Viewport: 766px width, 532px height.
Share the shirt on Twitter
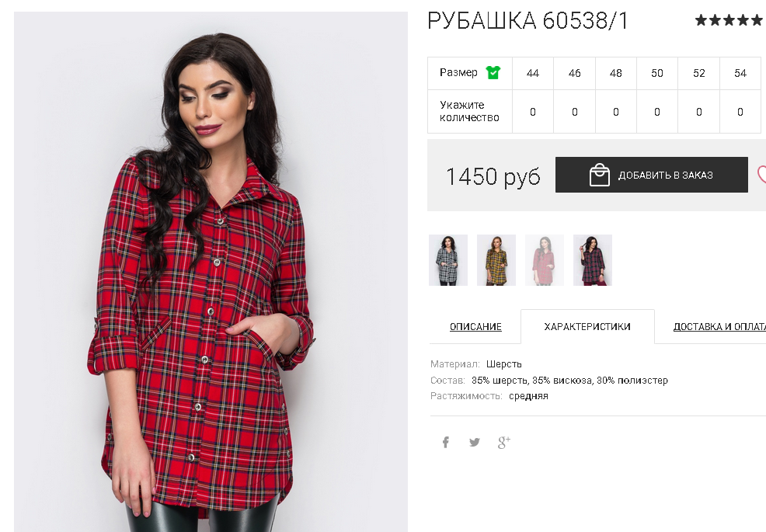point(475,442)
